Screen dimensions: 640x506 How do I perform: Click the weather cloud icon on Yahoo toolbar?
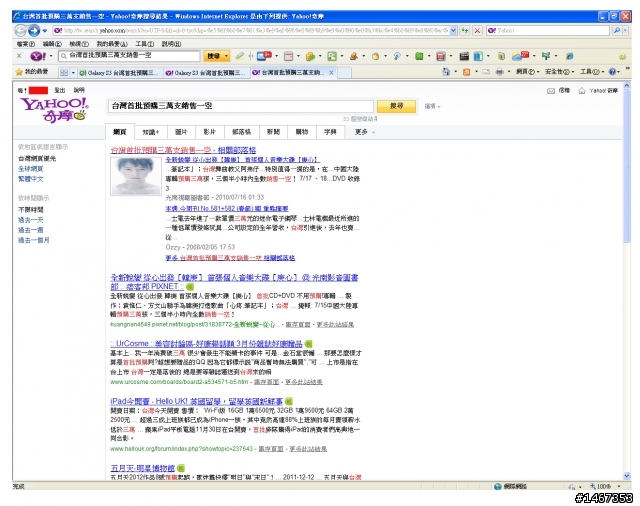tap(520, 56)
